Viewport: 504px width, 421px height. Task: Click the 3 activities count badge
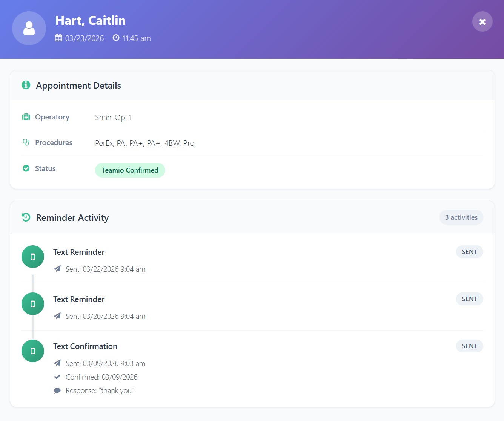pyautogui.click(x=461, y=217)
